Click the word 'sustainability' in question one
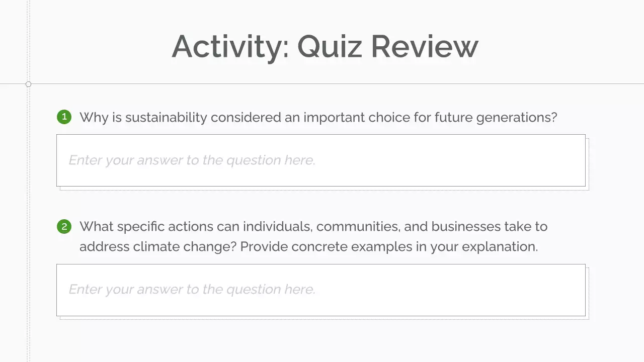This screenshot has height=362, width=644. coord(166,118)
